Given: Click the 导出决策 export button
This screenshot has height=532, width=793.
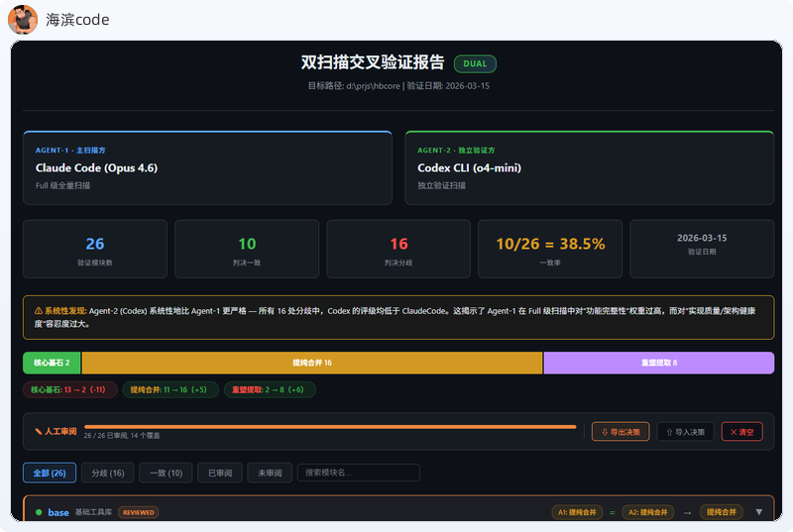Looking at the screenshot, I should pyautogui.click(x=621, y=432).
